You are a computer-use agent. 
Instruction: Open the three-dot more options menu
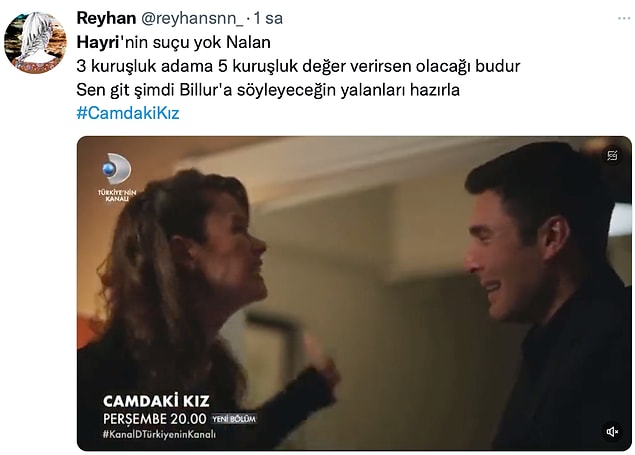click(624, 18)
